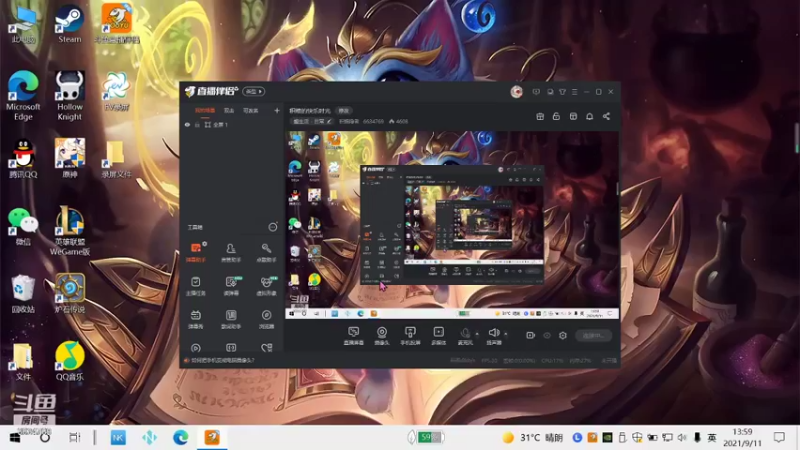The height and width of the screenshot is (450, 800).
Task: Add mobile screen casting source
Action: tap(410, 336)
